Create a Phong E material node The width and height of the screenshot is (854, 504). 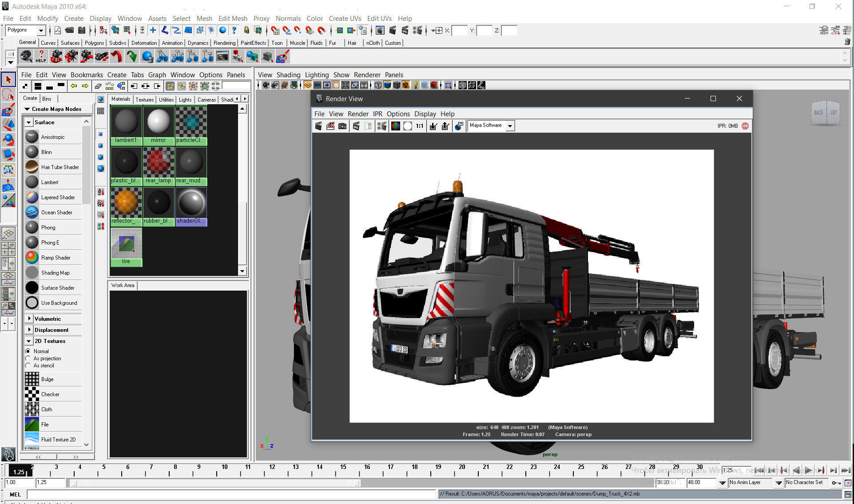click(x=53, y=243)
